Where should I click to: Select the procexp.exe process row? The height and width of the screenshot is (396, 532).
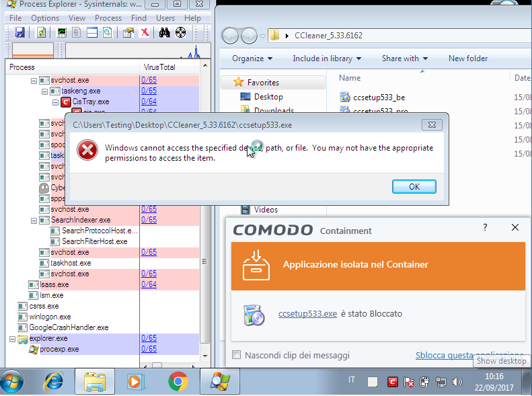click(x=102, y=349)
